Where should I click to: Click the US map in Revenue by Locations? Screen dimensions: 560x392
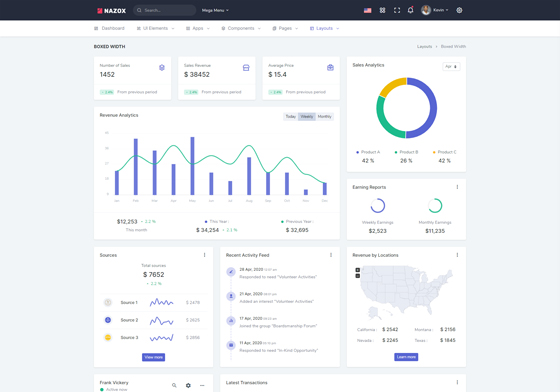coord(406,292)
